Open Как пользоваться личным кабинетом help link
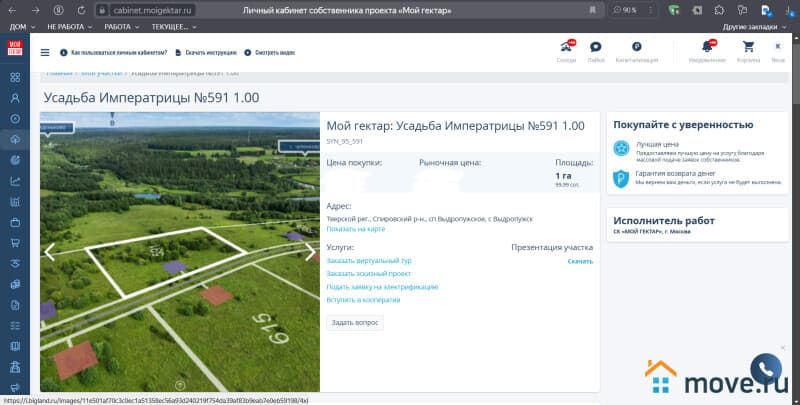 [113, 53]
